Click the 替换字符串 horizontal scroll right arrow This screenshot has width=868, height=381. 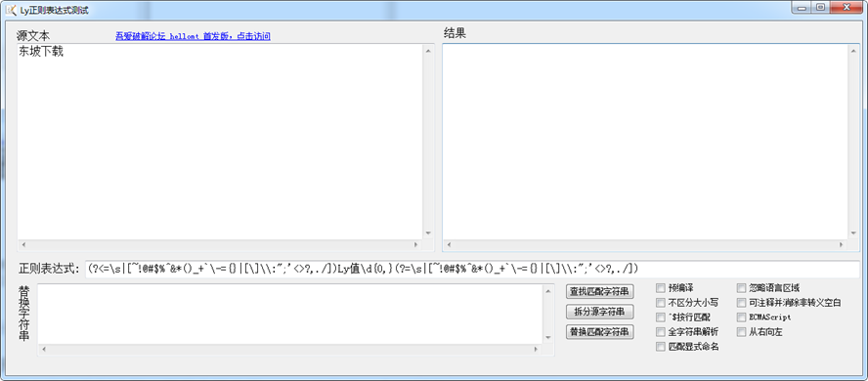coord(536,350)
